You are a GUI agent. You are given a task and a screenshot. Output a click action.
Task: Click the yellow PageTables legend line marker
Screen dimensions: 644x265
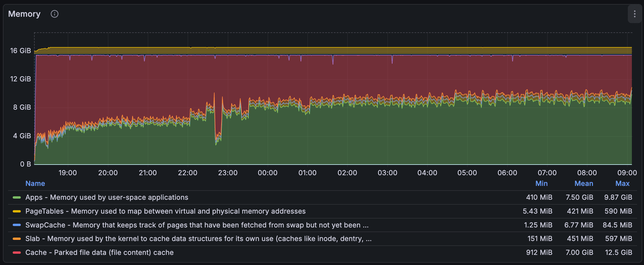pos(17,211)
